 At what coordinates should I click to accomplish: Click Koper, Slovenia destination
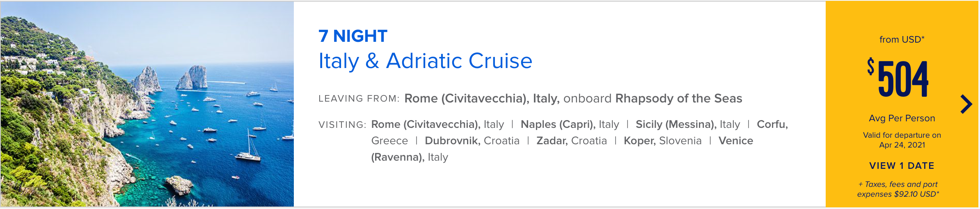tap(663, 141)
